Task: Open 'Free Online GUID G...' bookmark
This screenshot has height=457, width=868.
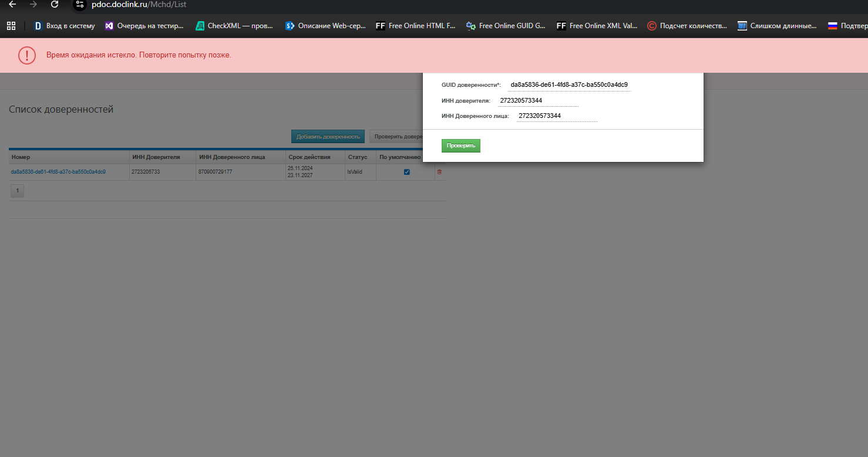Action: pyautogui.click(x=506, y=26)
